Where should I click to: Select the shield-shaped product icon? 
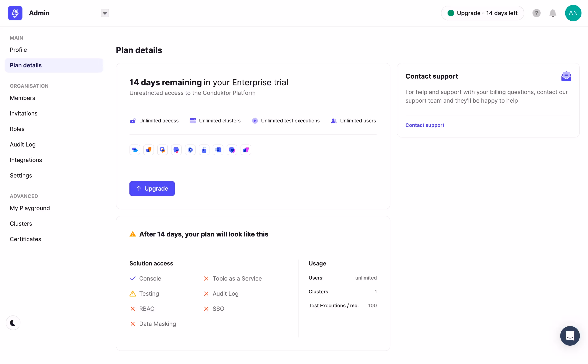[x=232, y=150]
